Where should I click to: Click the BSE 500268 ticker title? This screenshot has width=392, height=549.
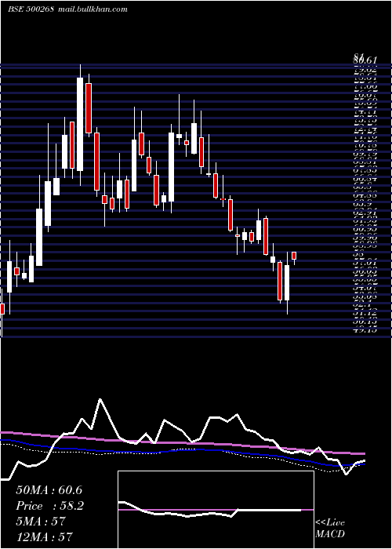point(31,9)
